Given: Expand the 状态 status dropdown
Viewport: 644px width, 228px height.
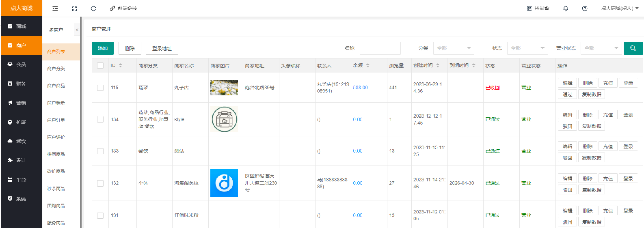Looking at the screenshot, I should 527,48.
